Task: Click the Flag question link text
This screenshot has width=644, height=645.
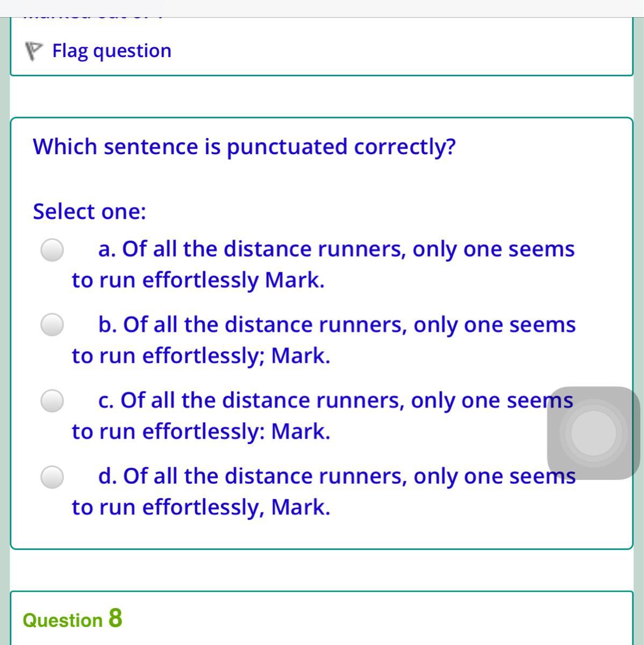Action: click(112, 51)
